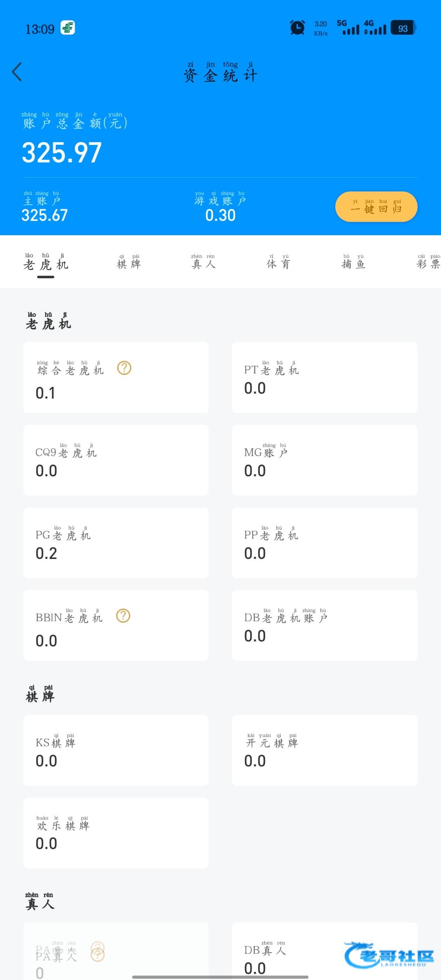Switch to the 真人 tab
The width and height of the screenshot is (441, 980).
tap(203, 263)
